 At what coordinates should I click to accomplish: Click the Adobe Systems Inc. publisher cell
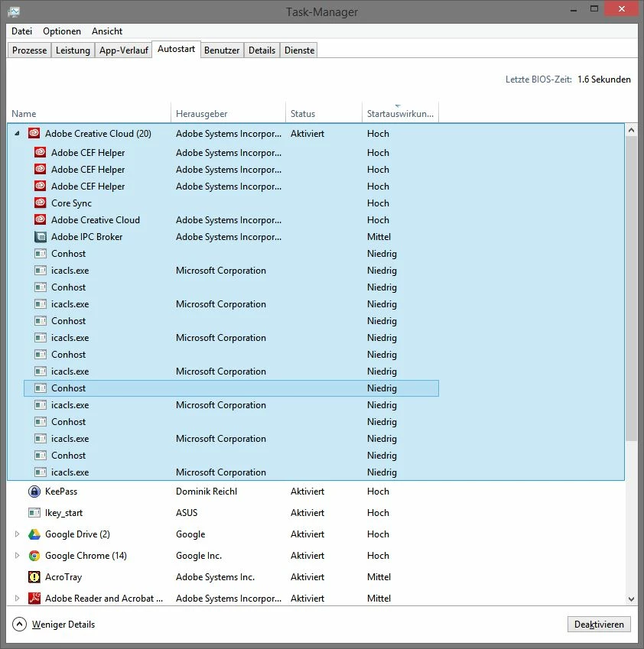(215, 576)
